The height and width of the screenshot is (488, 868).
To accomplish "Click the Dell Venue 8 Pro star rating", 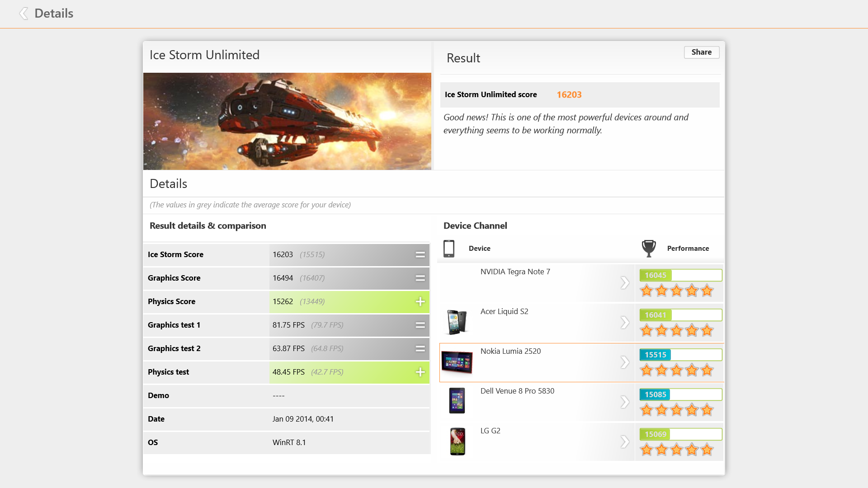I will 677,410.
